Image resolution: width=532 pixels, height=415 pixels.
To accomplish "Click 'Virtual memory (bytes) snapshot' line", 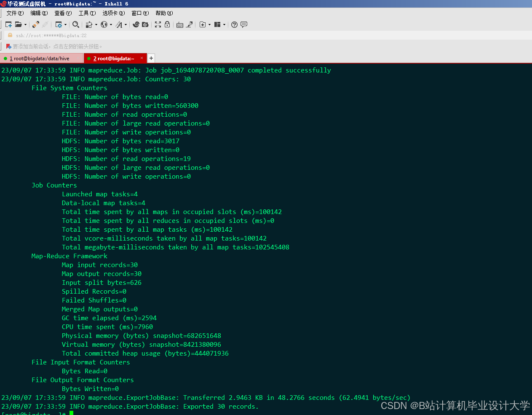I will 142,345.
